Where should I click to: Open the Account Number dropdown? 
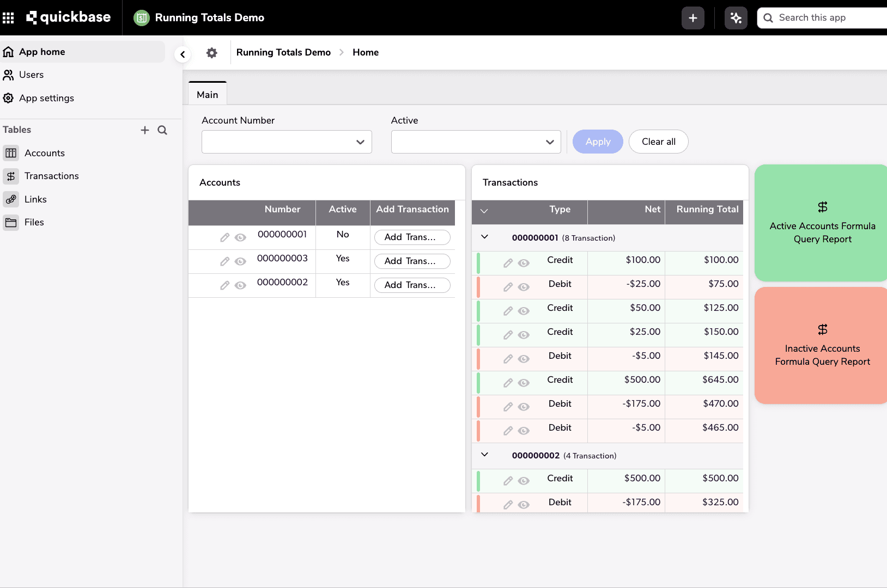tap(286, 142)
